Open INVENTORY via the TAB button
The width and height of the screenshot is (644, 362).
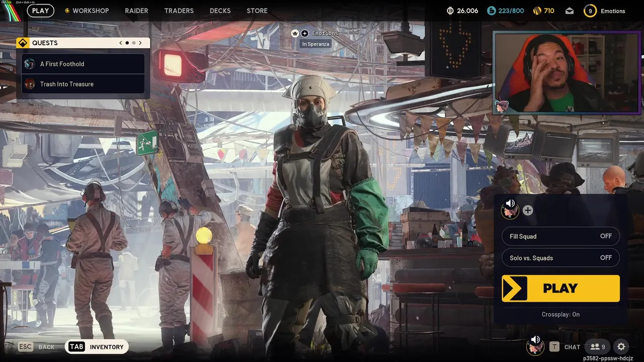pyautogui.click(x=97, y=346)
